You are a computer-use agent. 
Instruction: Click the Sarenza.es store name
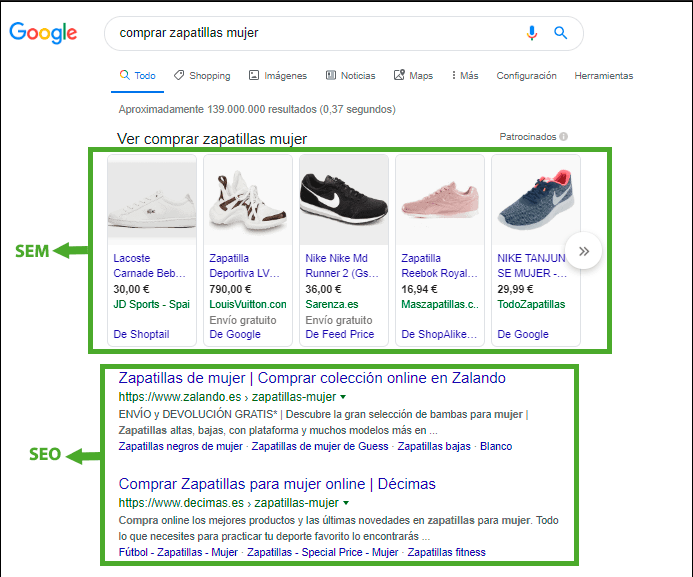click(332, 304)
